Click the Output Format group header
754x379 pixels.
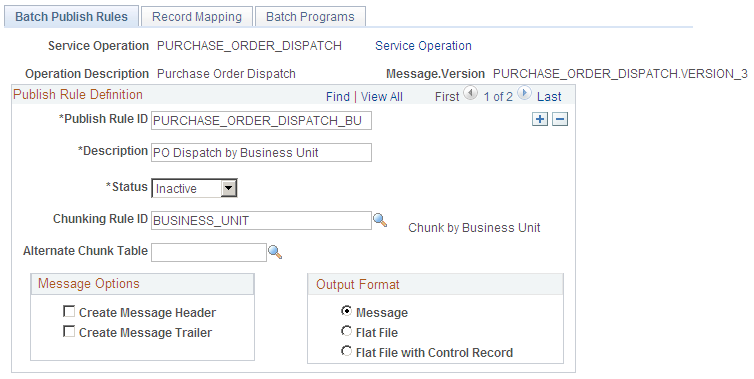[435, 284]
